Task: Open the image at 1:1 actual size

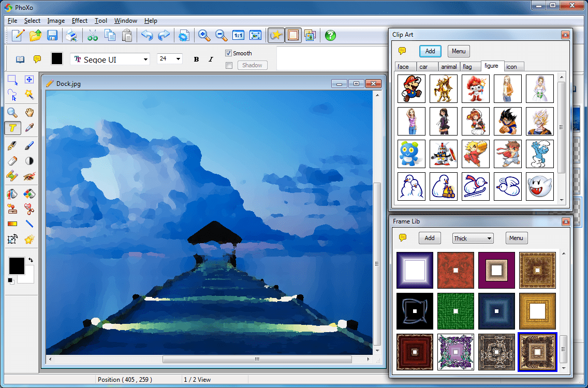Action: (238, 35)
